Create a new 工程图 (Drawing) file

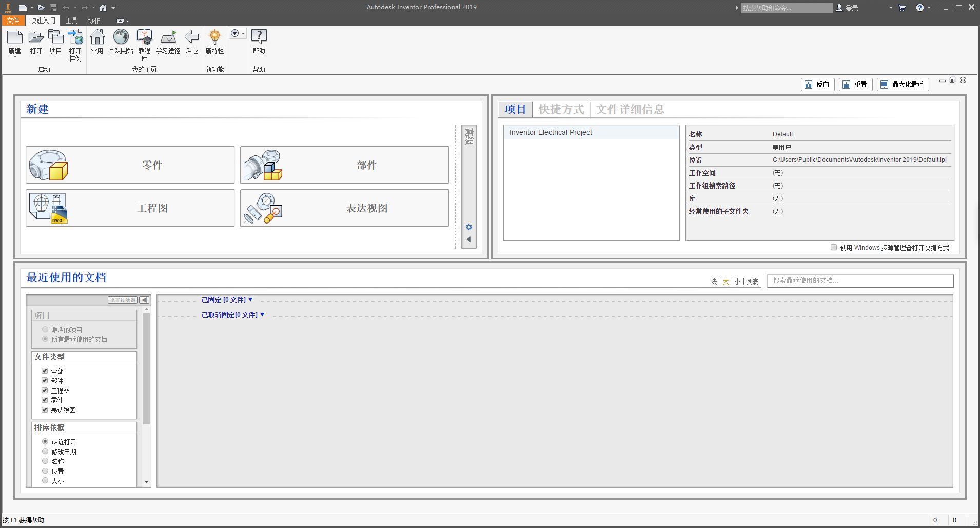tap(130, 208)
